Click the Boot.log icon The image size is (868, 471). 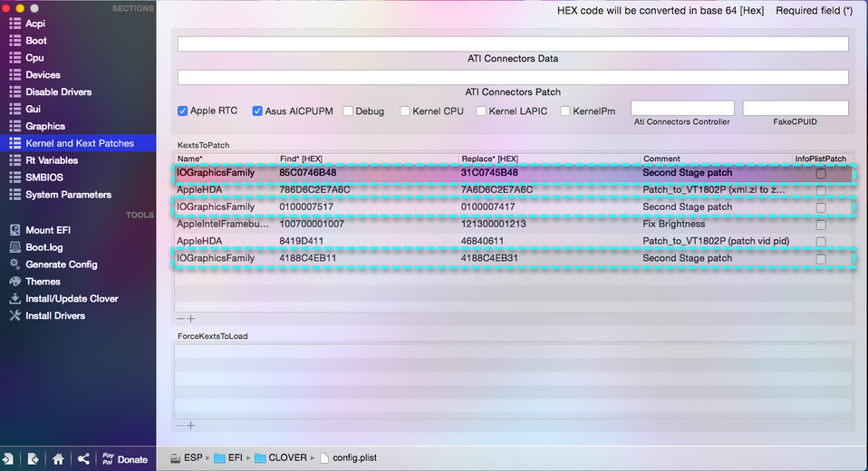coord(14,247)
